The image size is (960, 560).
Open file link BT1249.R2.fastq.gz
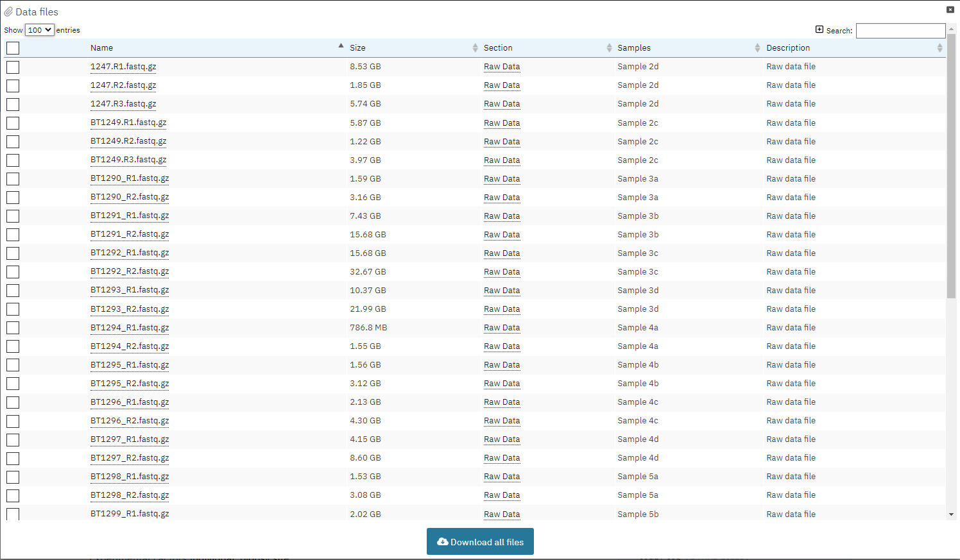click(128, 141)
